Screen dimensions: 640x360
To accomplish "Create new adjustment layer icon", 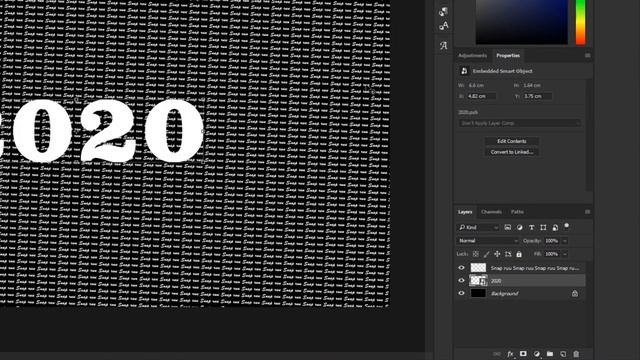I will pos(537,354).
